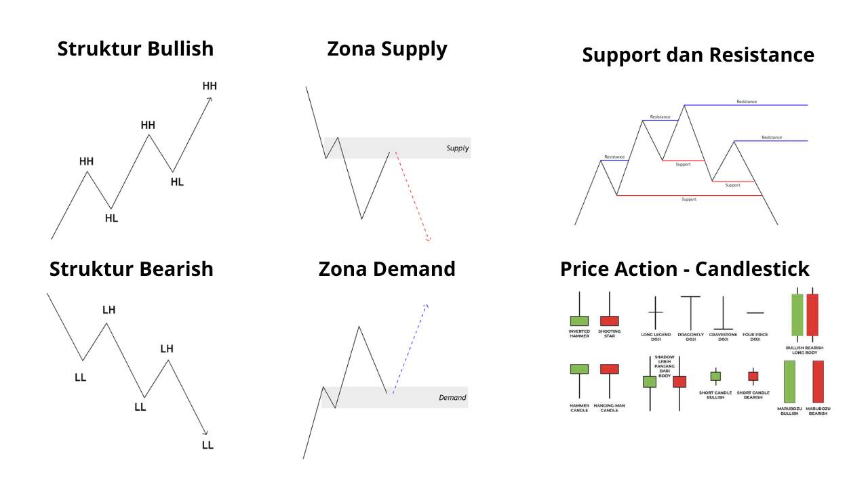The width and height of the screenshot is (868, 488).
Task: Click the Price Action - Candlestick heading
Action: [x=684, y=269]
